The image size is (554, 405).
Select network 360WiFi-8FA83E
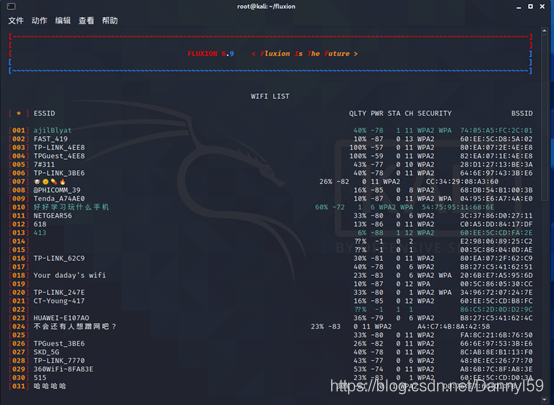pyautogui.click(x=63, y=369)
